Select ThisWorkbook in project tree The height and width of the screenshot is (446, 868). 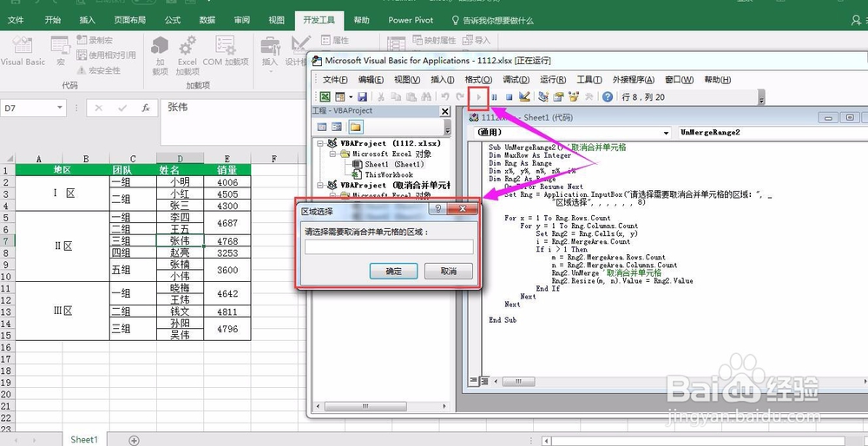pos(383,174)
